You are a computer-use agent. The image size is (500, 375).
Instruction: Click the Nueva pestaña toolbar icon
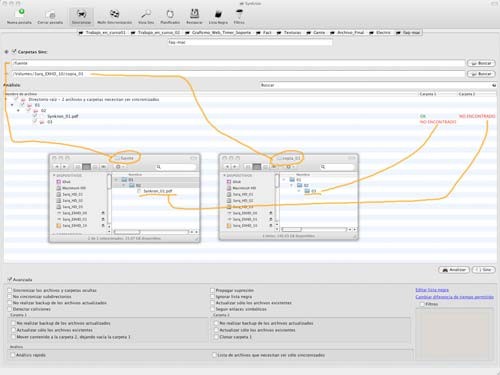point(19,15)
